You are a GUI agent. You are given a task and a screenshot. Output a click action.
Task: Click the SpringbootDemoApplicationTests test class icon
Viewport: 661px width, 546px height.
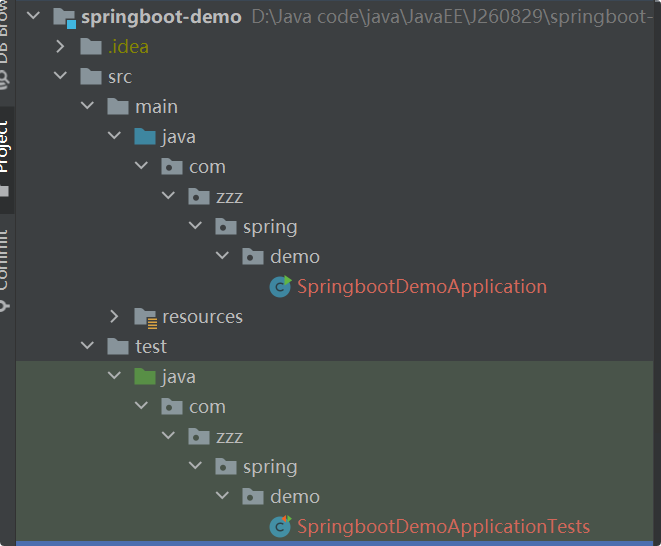(x=280, y=526)
